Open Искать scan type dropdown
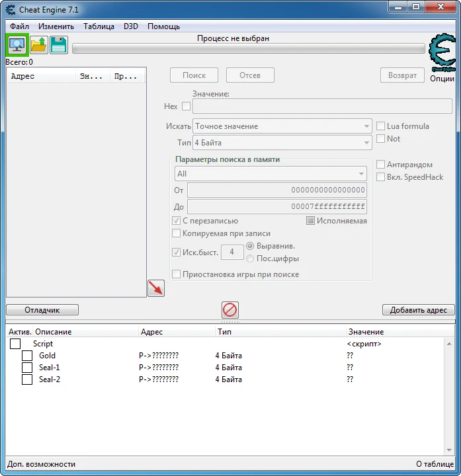Screen dimensions: 461x476 pos(282,126)
